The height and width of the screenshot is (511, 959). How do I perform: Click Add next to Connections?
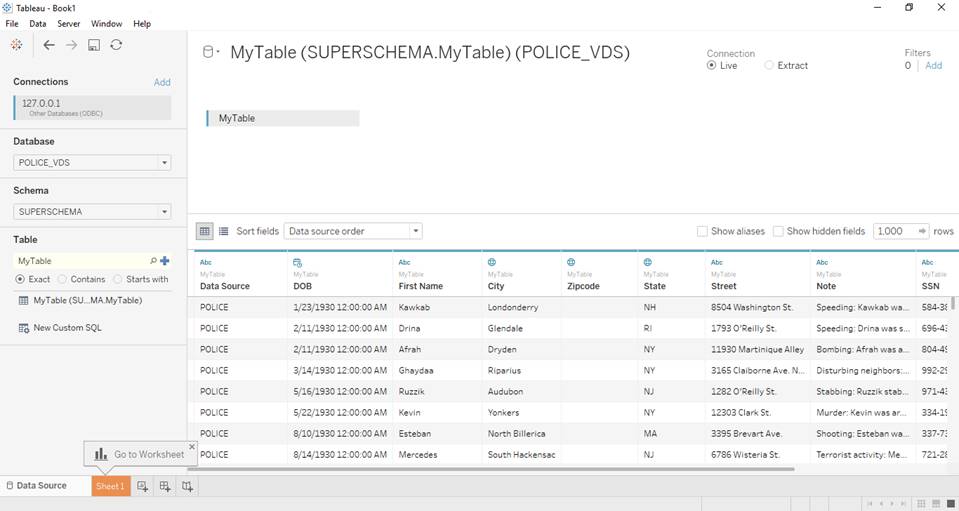(x=162, y=82)
